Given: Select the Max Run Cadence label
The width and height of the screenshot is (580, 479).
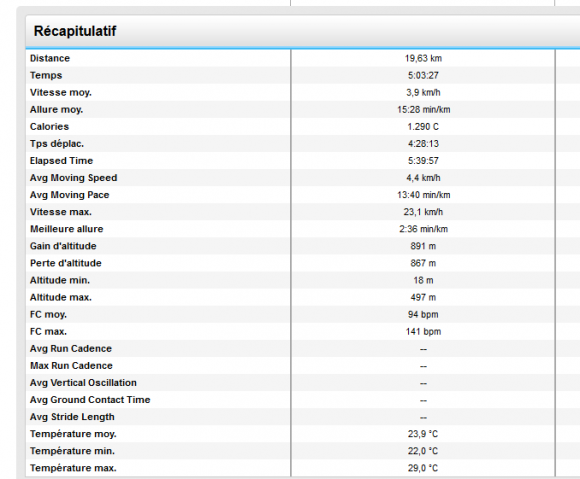Looking at the screenshot, I should pyautogui.click(x=71, y=365).
